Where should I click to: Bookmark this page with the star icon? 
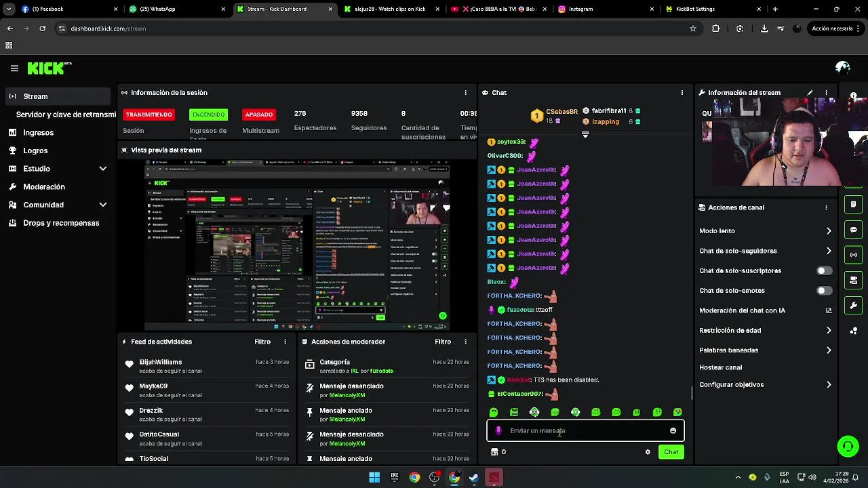[x=692, y=28]
